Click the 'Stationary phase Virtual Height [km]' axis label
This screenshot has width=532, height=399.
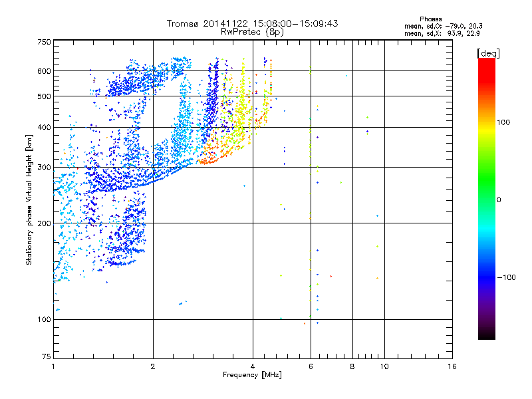29,199
